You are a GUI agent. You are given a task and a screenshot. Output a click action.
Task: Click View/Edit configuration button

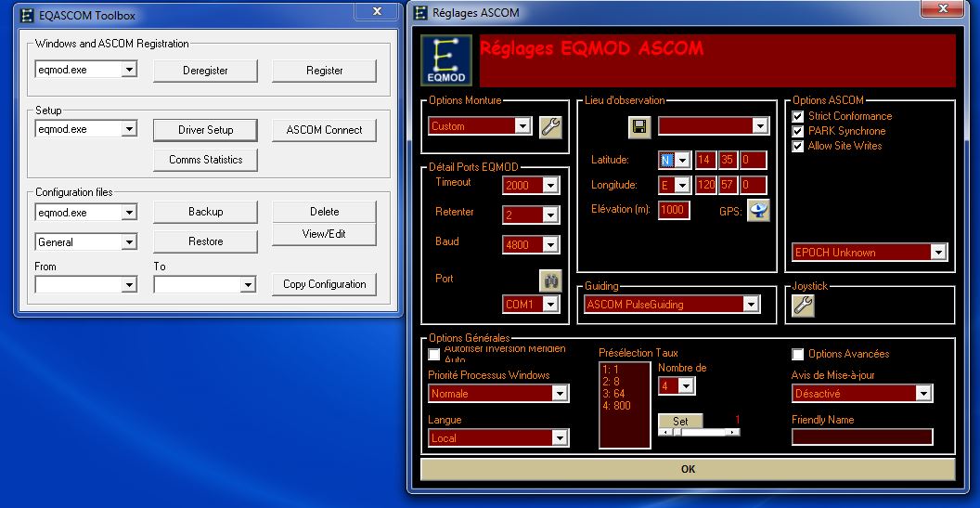[x=325, y=235]
